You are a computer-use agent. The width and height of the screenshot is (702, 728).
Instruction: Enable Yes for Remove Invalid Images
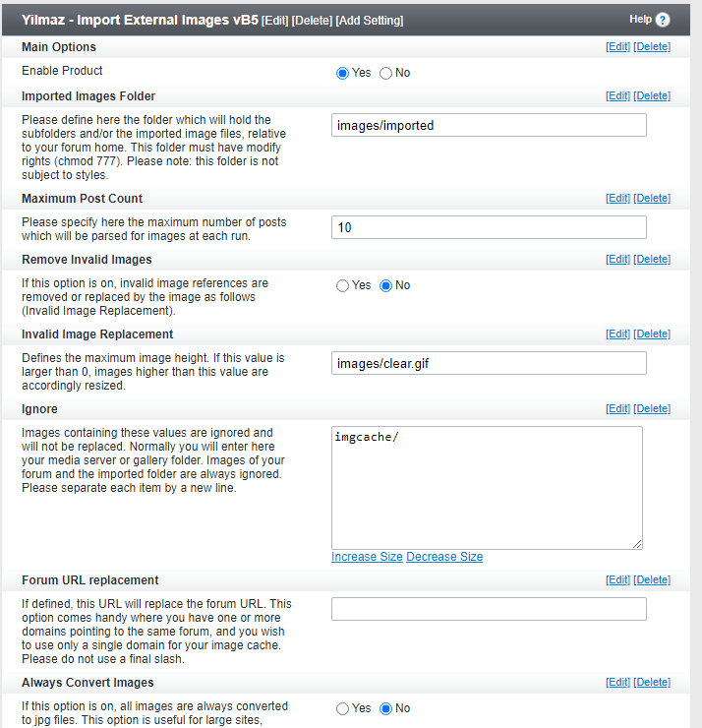(x=342, y=285)
